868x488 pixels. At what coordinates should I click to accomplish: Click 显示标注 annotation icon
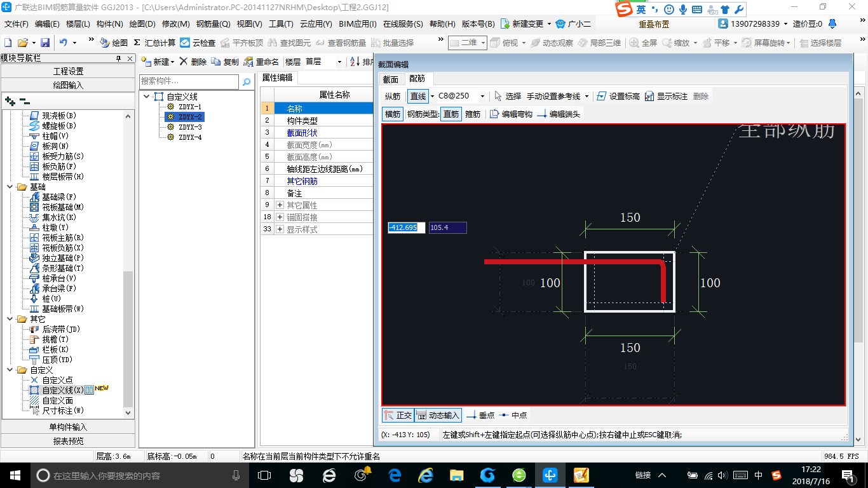(x=666, y=96)
